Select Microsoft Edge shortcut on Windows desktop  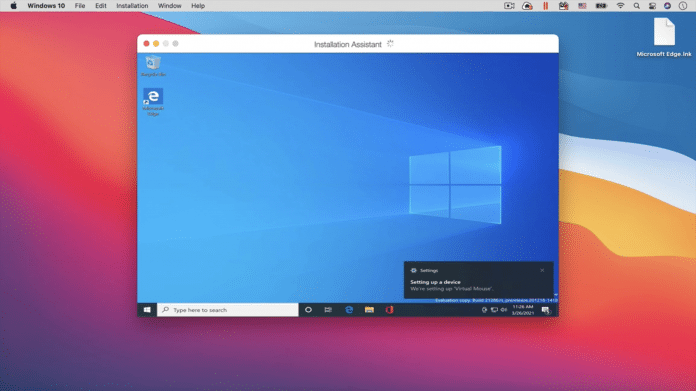click(x=153, y=102)
